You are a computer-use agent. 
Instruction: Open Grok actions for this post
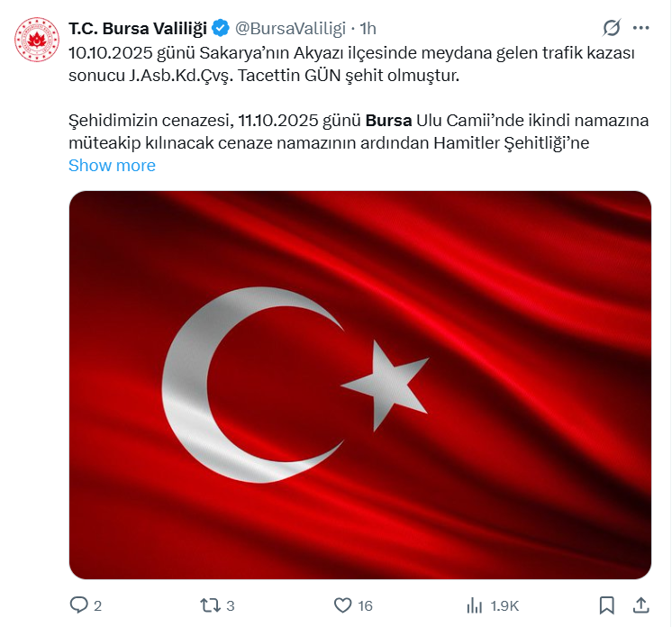[x=612, y=27]
